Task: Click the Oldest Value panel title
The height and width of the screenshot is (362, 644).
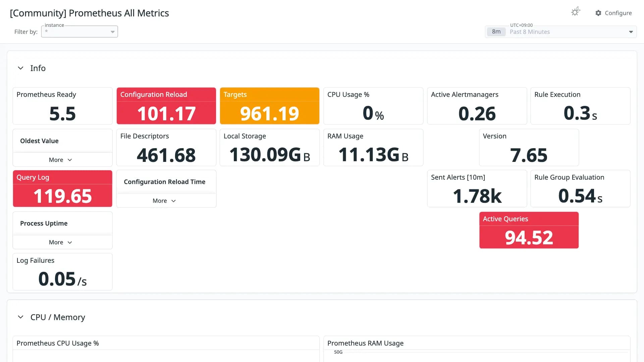Action: (39, 141)
